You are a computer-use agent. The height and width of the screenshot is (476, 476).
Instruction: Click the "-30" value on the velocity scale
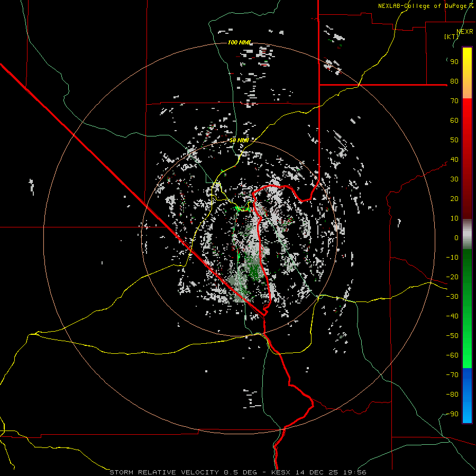pos(452,297)
